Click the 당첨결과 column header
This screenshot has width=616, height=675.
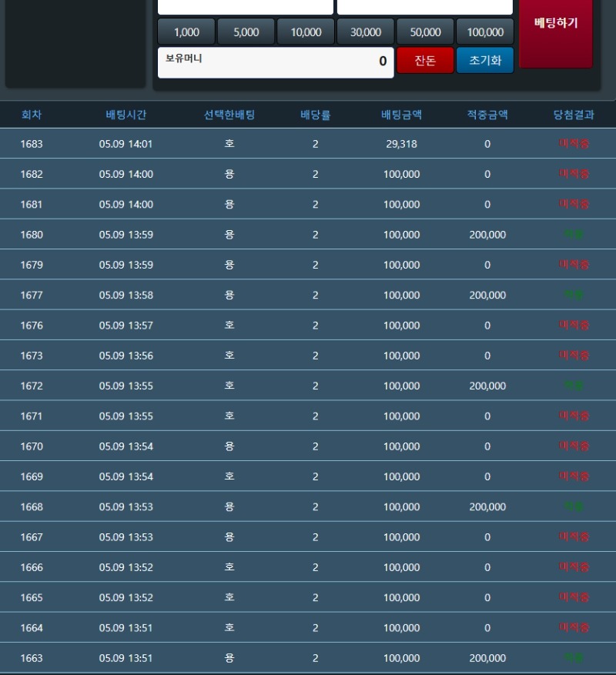(x=574, y=115)
